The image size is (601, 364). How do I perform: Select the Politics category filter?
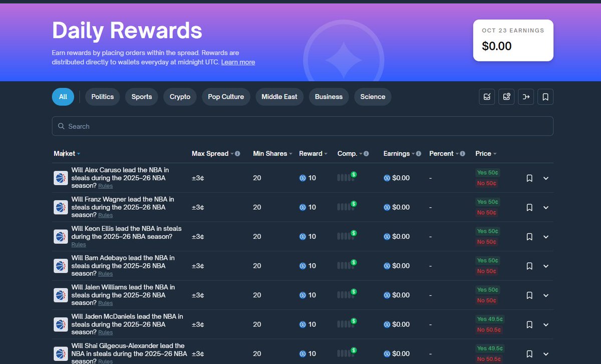103,97
